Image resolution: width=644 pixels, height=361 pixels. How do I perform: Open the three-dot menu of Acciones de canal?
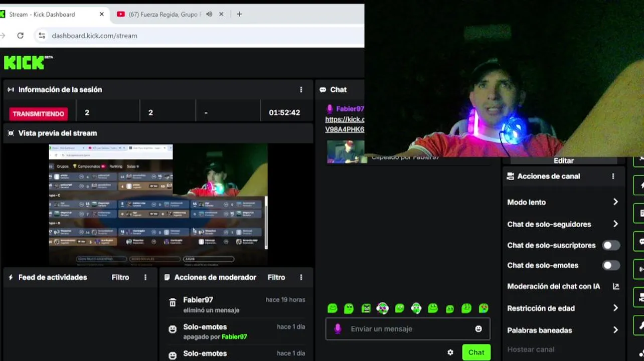(x=613, y=176)
